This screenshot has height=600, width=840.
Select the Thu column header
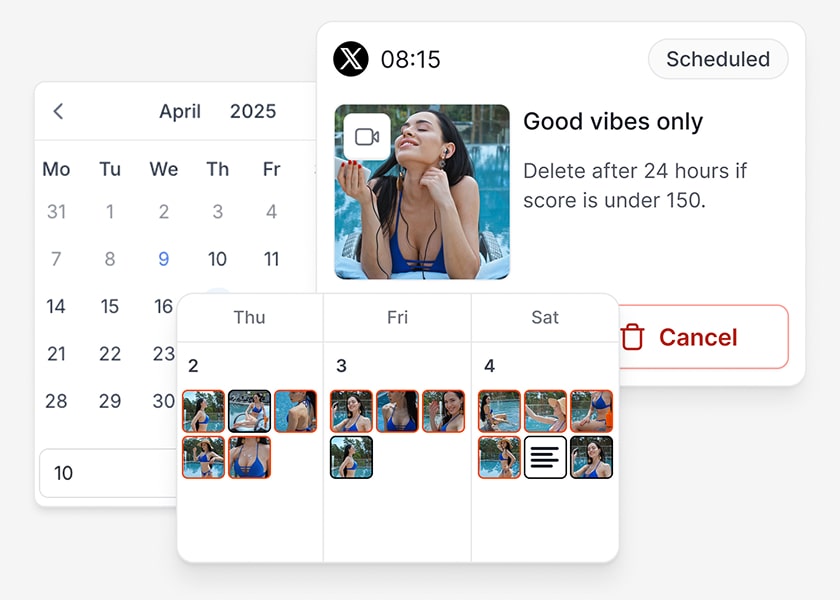coord(249,317)
